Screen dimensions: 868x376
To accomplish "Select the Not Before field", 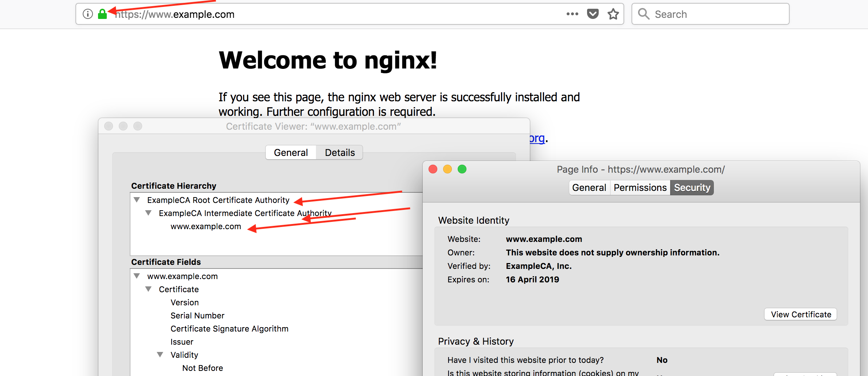I will pyautogui.click(x=203, y=368).
